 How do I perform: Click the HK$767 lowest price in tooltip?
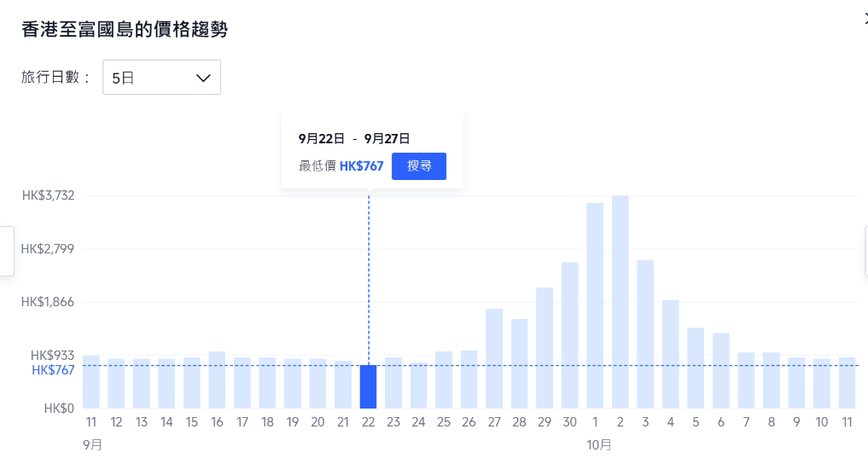(362, 166)
